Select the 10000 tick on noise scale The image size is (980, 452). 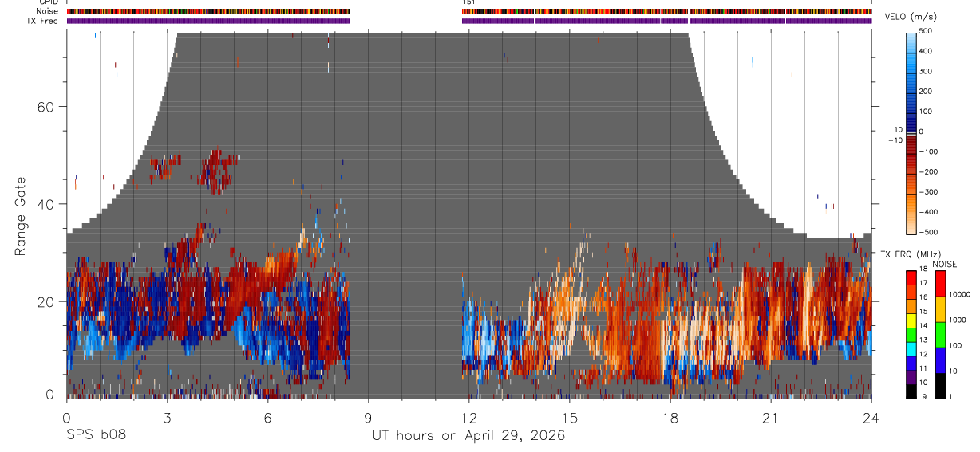[958, 294]
